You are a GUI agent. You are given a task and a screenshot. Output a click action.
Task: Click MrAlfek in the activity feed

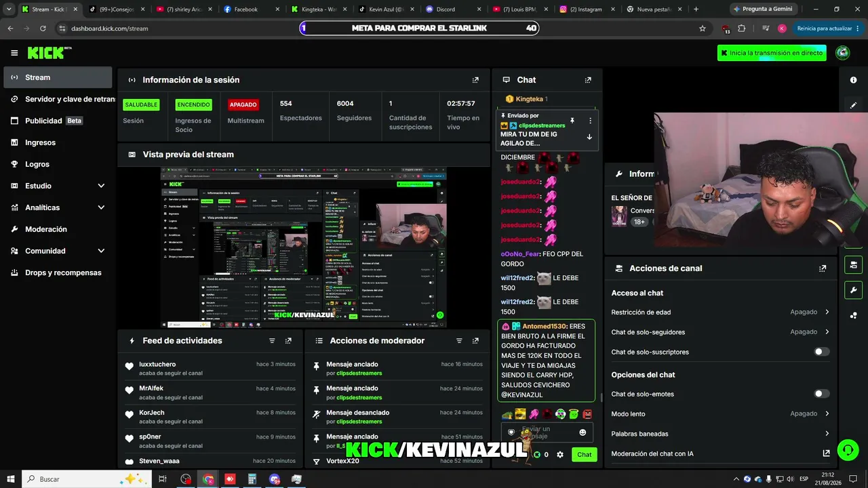(151, 388)
